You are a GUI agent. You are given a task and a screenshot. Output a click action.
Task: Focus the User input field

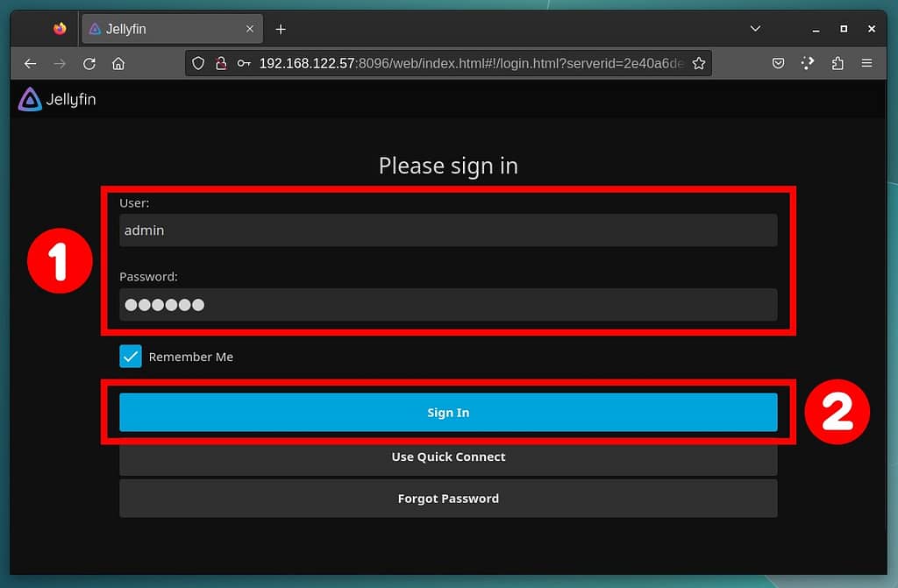[448, 230]
